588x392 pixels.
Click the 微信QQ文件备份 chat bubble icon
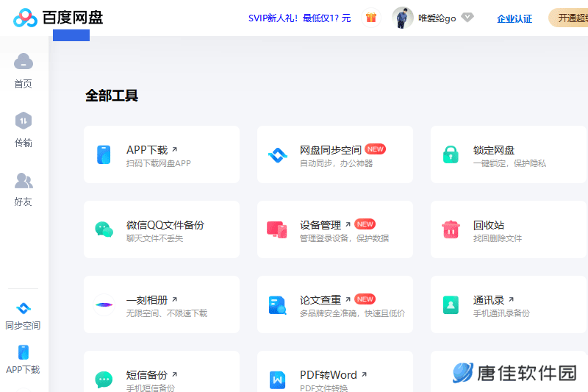point(104,229)
